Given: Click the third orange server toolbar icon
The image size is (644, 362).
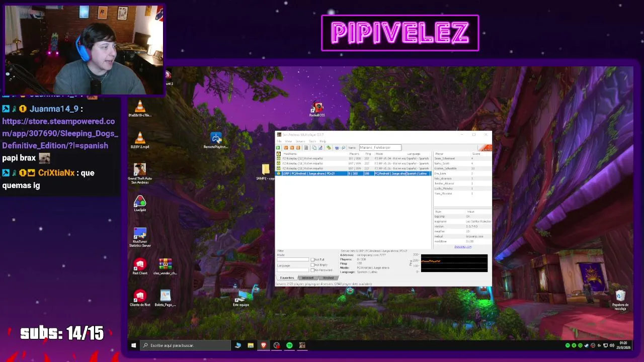Looking at the screenshot, I should pyautogui.click(x=298, y=148).
